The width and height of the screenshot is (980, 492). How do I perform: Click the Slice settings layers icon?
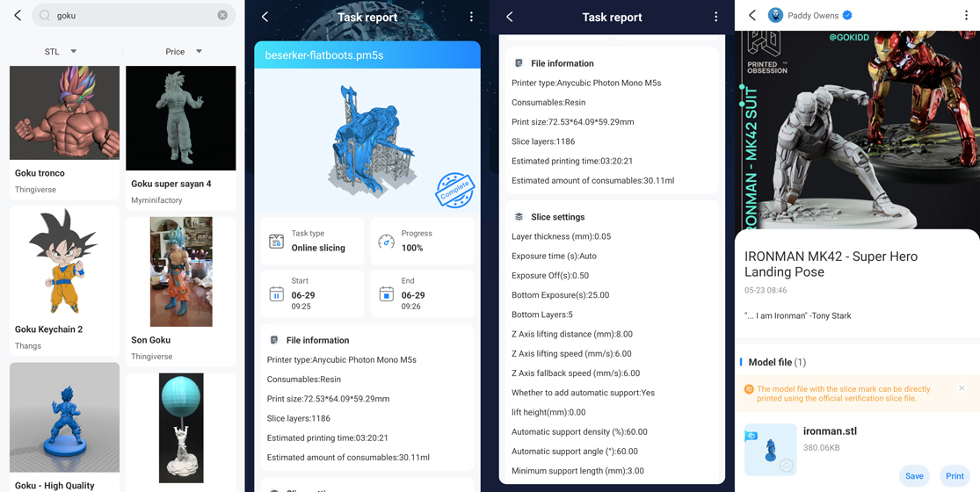tap(519, 217)
